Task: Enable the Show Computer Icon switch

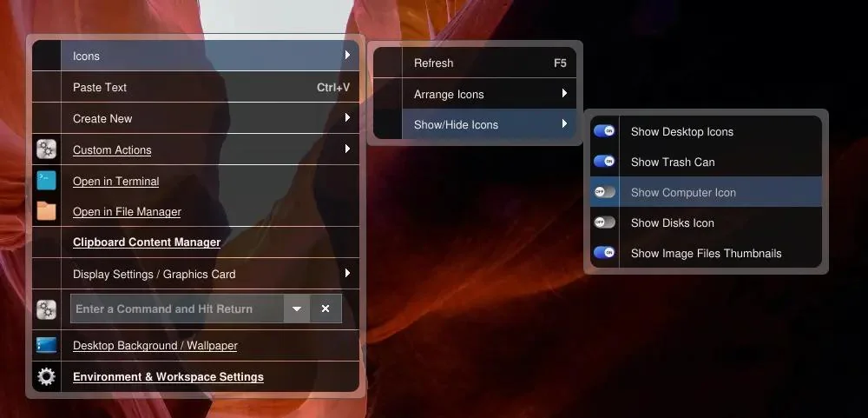Action: click(604, 192)
